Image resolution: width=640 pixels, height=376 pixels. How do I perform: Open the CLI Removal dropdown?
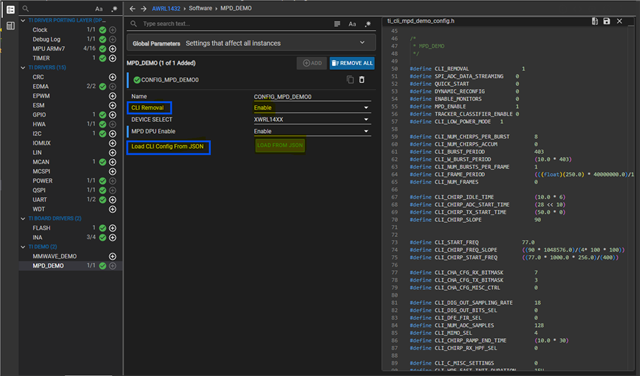(312, 108)
